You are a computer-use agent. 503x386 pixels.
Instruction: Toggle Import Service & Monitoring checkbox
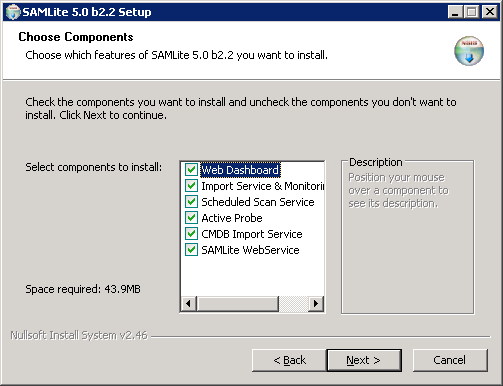click(x=191, y=186)
